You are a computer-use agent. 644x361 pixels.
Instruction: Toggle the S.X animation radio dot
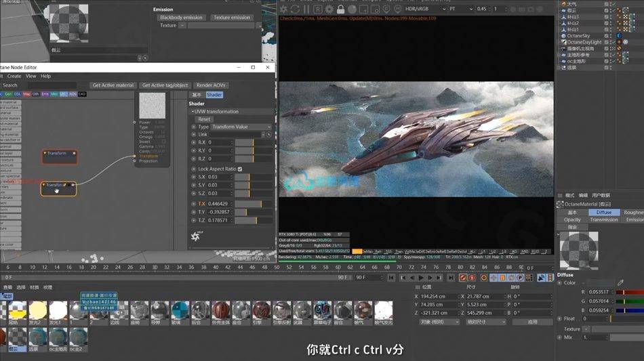(193, 177)
